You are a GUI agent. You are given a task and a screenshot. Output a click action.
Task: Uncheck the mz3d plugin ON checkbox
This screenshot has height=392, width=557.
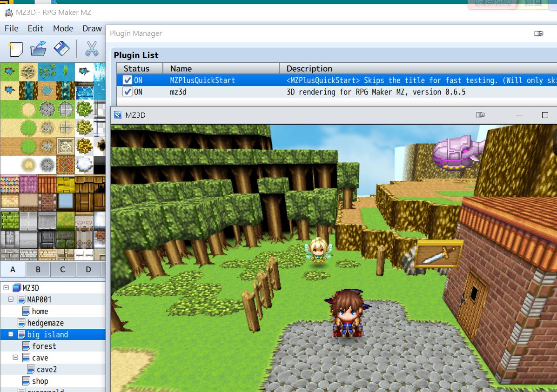pos(127,92)
